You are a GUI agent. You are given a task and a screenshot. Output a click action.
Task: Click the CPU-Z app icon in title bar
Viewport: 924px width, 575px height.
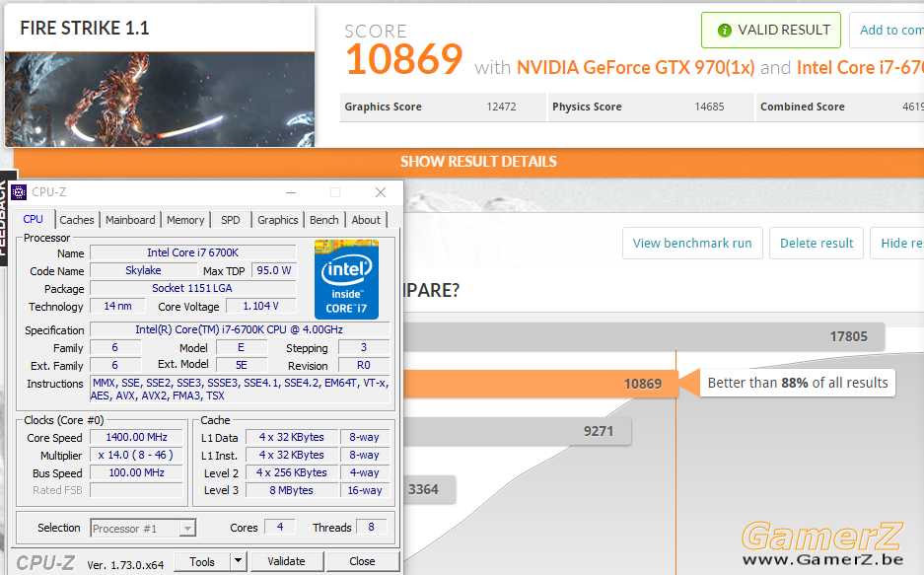pos(19,192)
